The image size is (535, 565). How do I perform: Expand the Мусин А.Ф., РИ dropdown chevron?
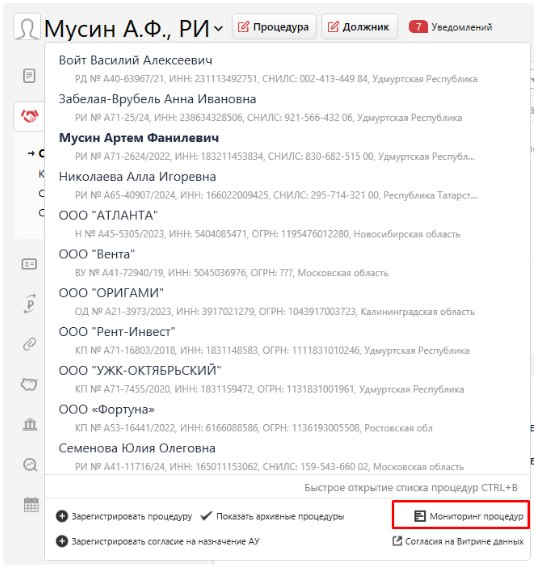click(218, 28)
